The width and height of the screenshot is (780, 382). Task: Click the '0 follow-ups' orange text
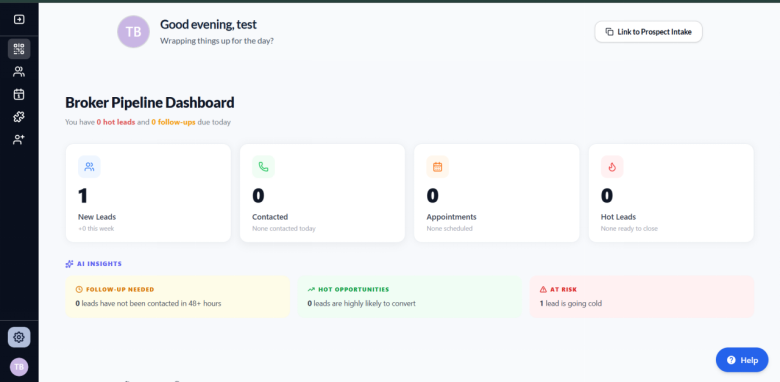(174, 122)
